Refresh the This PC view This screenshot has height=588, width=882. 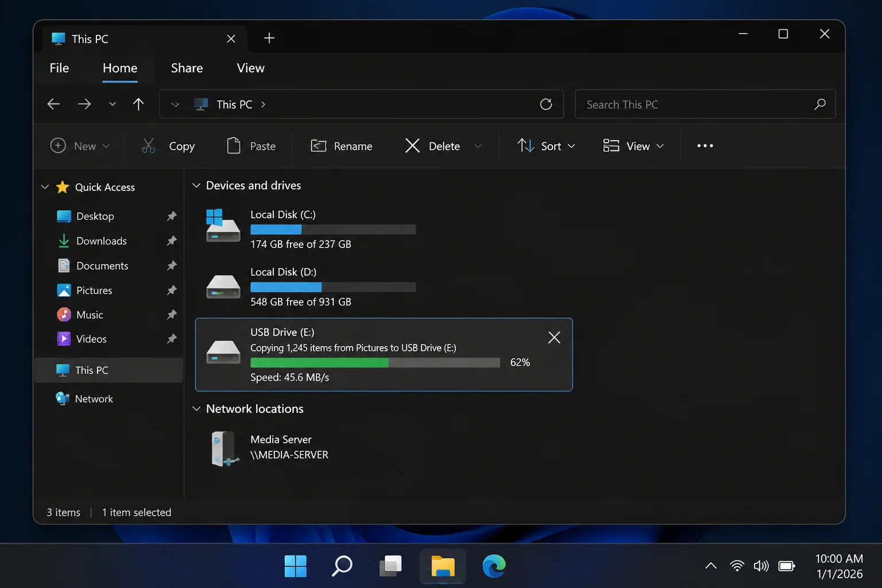pos(546,104)
